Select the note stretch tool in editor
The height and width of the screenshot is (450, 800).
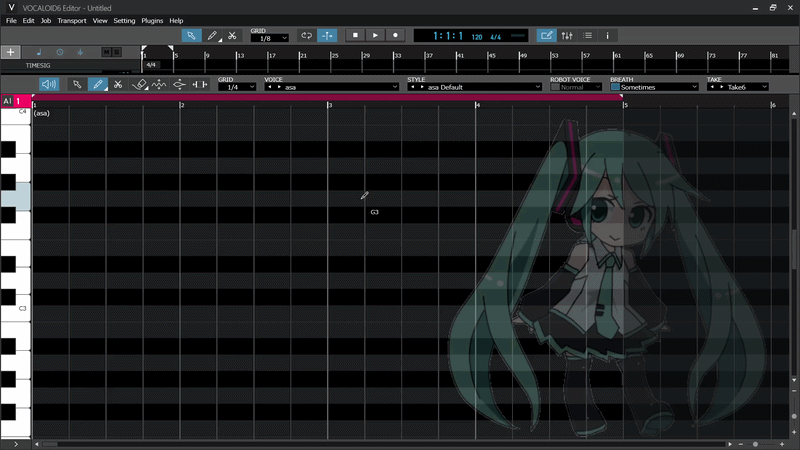199,84
